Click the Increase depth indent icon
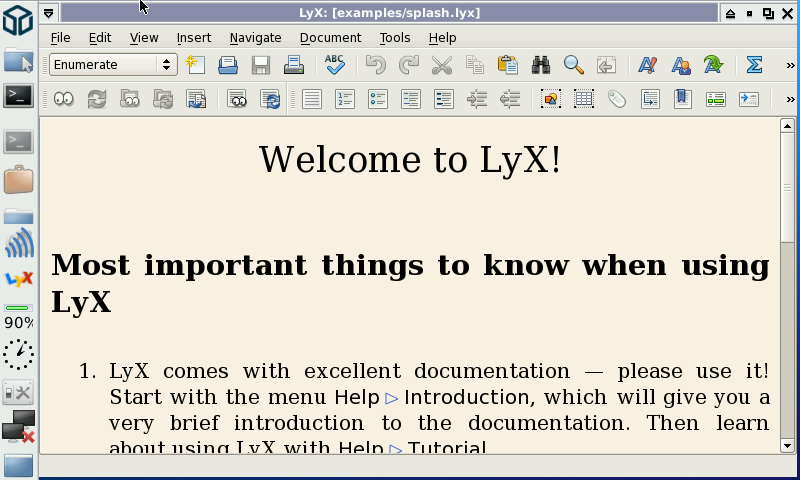 click(477, 99)
